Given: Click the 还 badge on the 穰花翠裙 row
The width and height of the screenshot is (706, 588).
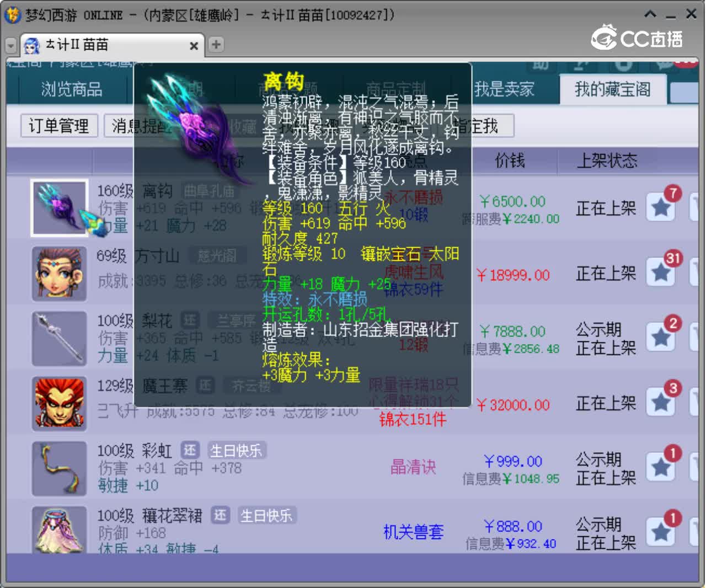Looking at the screenshot, I should pos(220,516).
